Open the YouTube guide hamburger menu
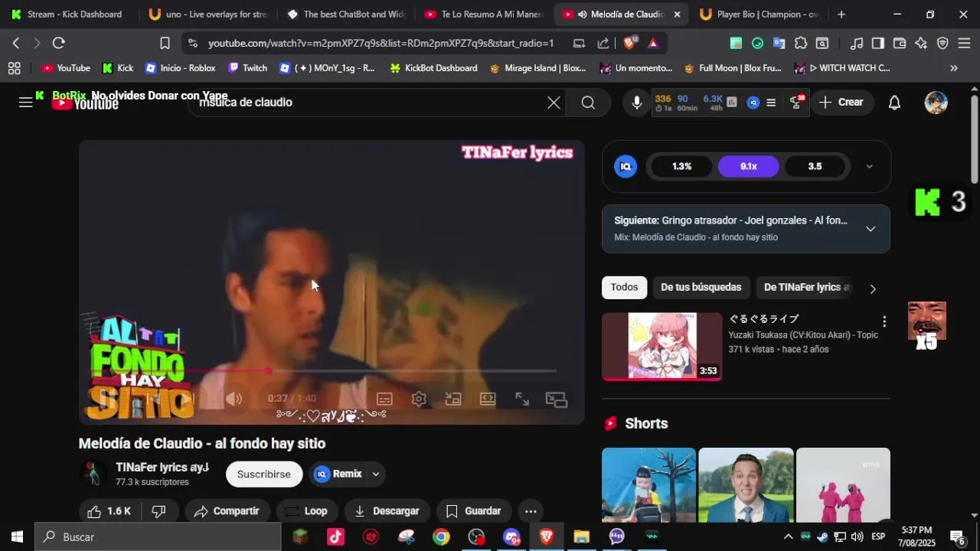 point(25,103)
